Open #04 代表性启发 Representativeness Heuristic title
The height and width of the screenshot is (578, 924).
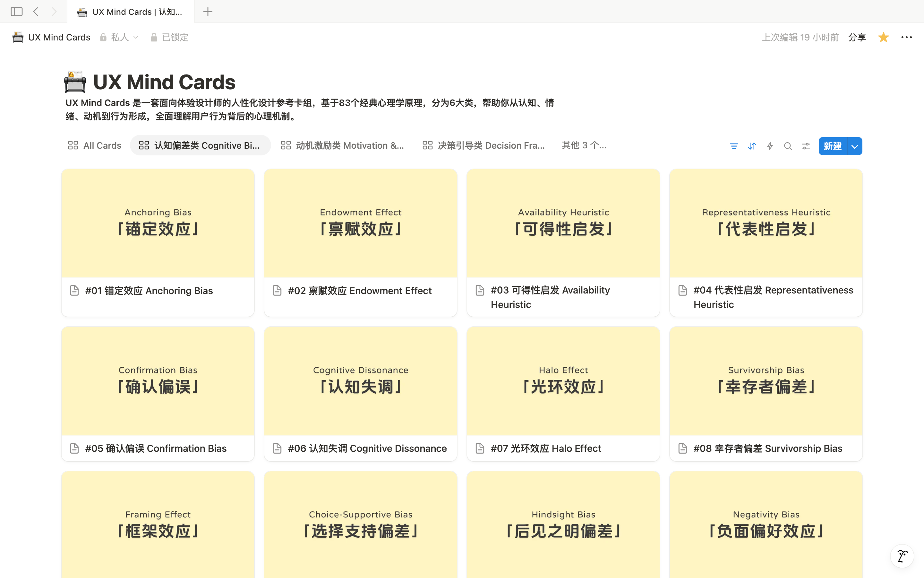[773, 297]
